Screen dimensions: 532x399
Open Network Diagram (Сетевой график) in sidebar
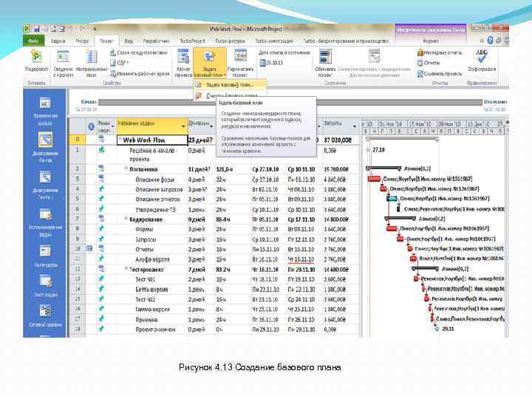click(x=45, y=316)
